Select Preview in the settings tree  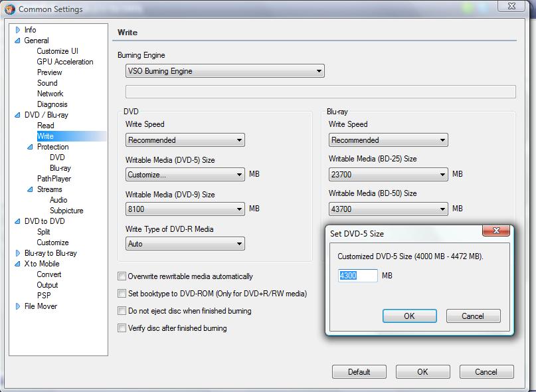point(50,72)
